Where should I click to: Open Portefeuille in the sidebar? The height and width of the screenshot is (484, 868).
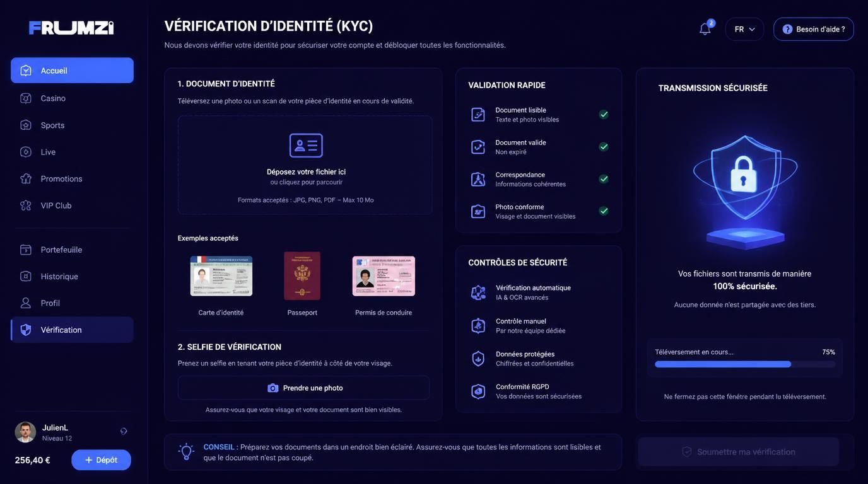click(72, 250)
